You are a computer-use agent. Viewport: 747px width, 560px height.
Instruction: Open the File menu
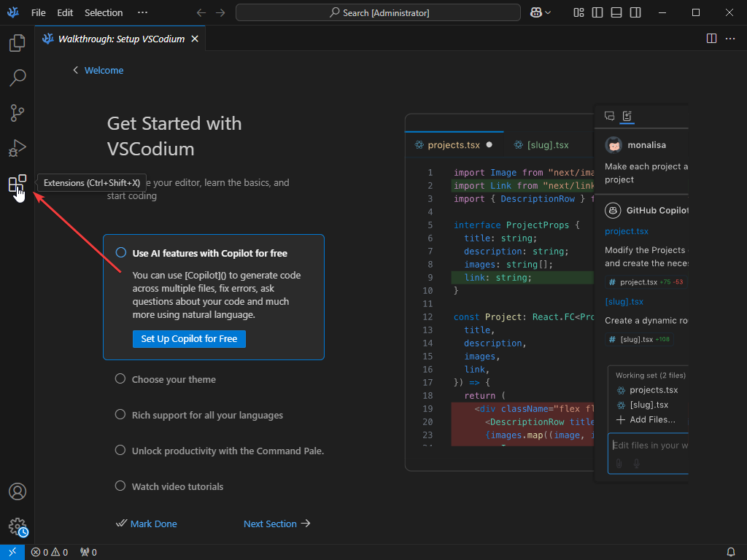(39, 12)
